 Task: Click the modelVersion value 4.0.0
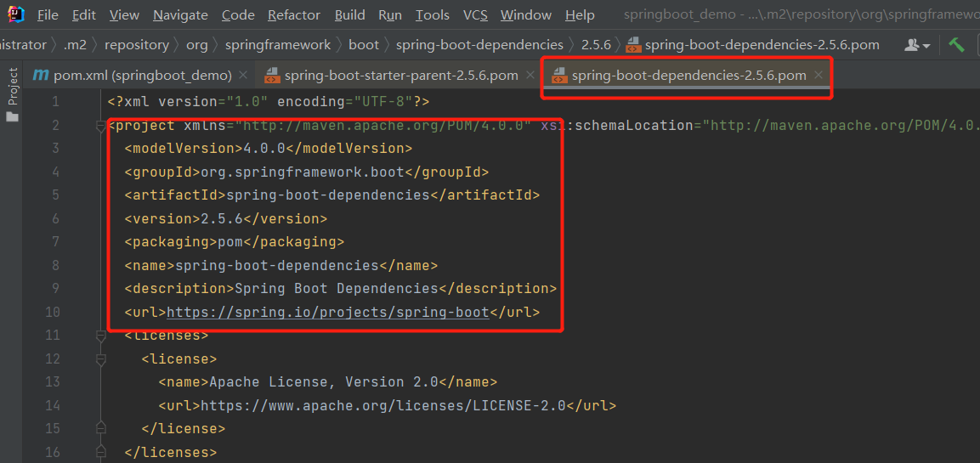click(264, 149)
